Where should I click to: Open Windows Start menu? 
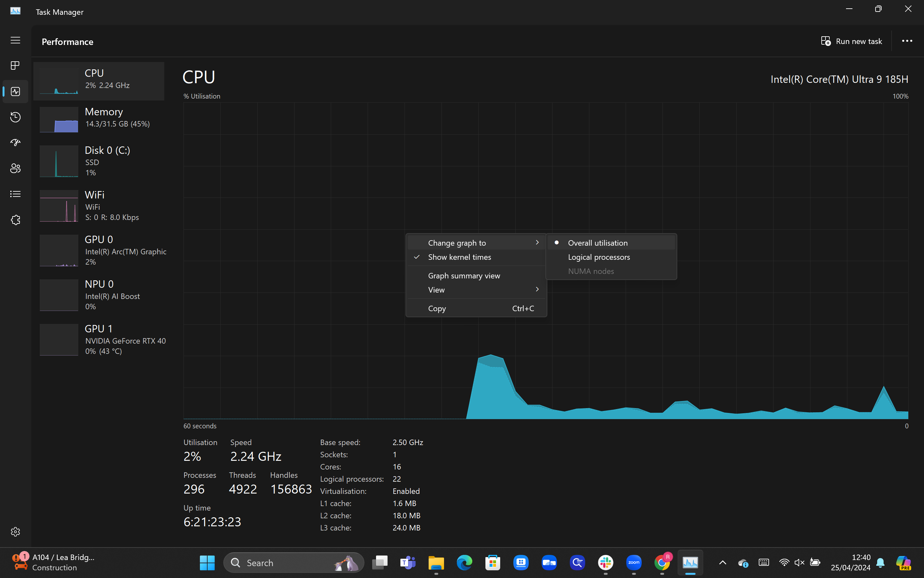207,563
